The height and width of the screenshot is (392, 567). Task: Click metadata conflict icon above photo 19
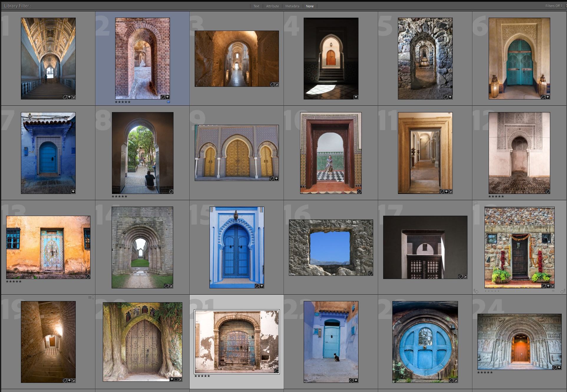tap(91, 298)
